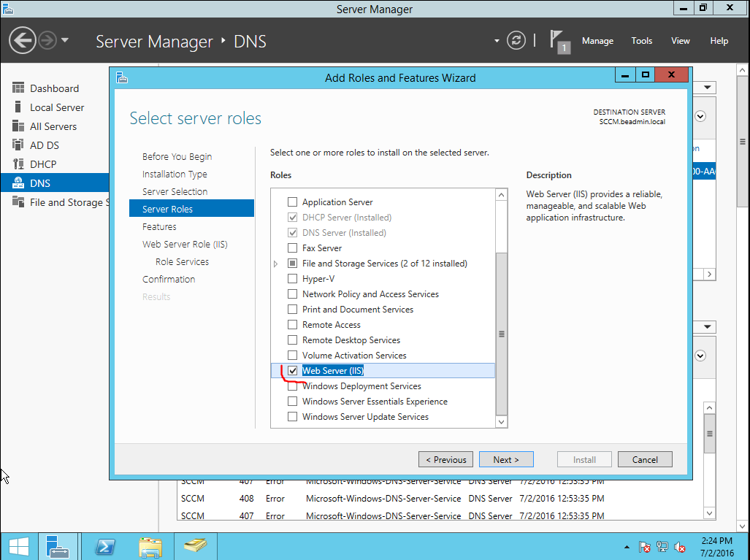
Task: Go to Installation Type step
Action: click(x=175, y=174)
